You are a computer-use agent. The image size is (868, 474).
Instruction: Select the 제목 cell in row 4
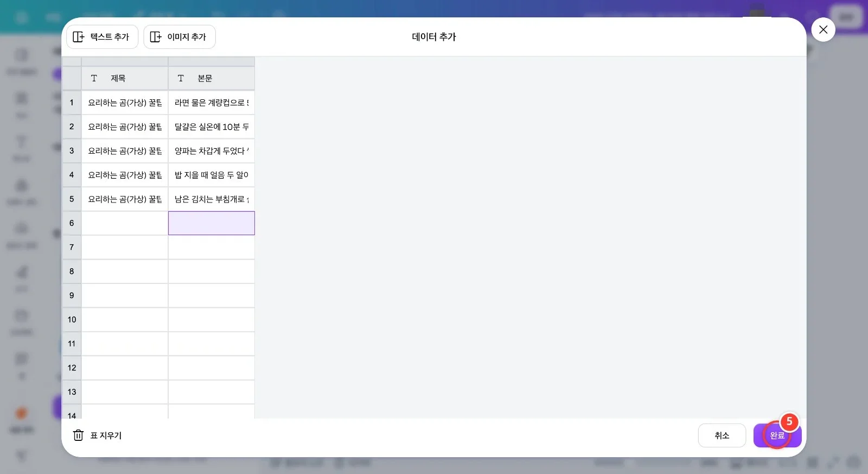click(125, 175)
